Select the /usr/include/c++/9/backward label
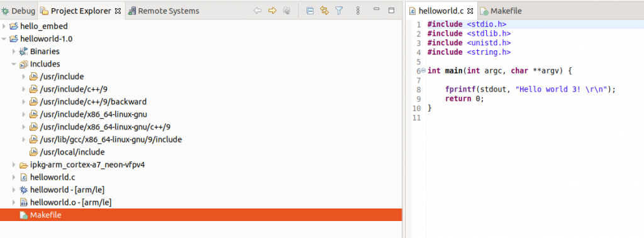The height and width of the screenshot is (238, 644). tap(93, 102)
